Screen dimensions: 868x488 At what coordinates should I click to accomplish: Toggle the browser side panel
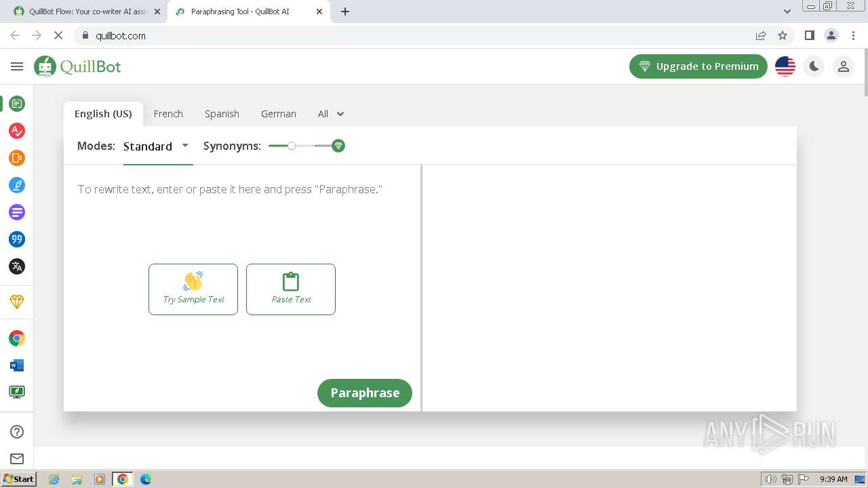point(809,35)
